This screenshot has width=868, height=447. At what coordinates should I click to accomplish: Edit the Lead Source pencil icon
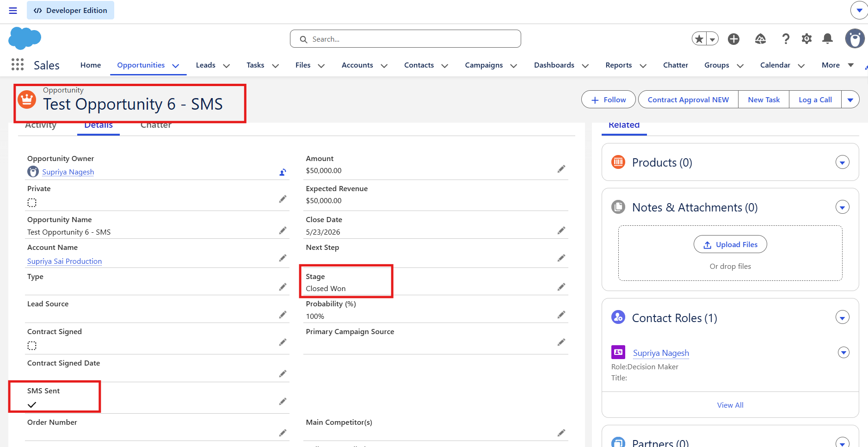[x=283, y=315]
